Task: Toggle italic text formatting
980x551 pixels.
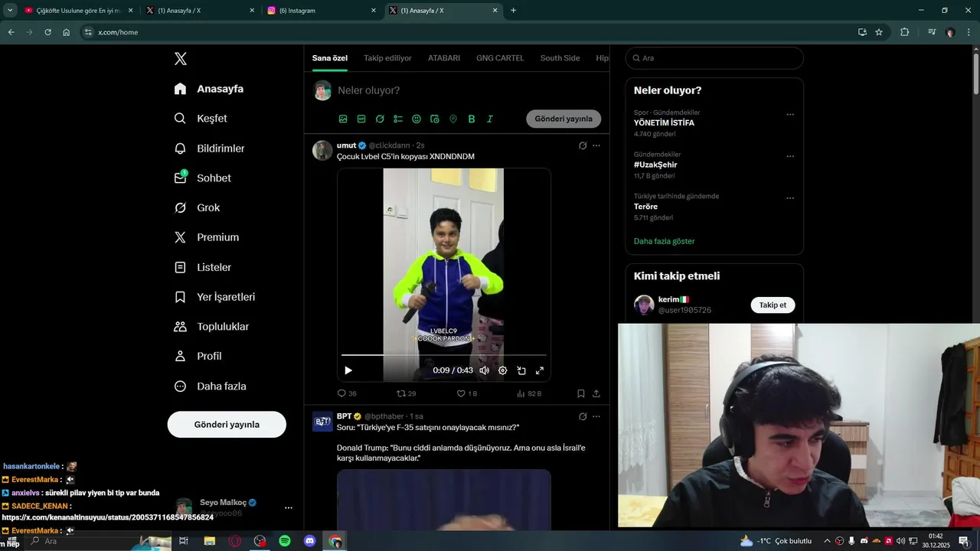Action: 490,119
